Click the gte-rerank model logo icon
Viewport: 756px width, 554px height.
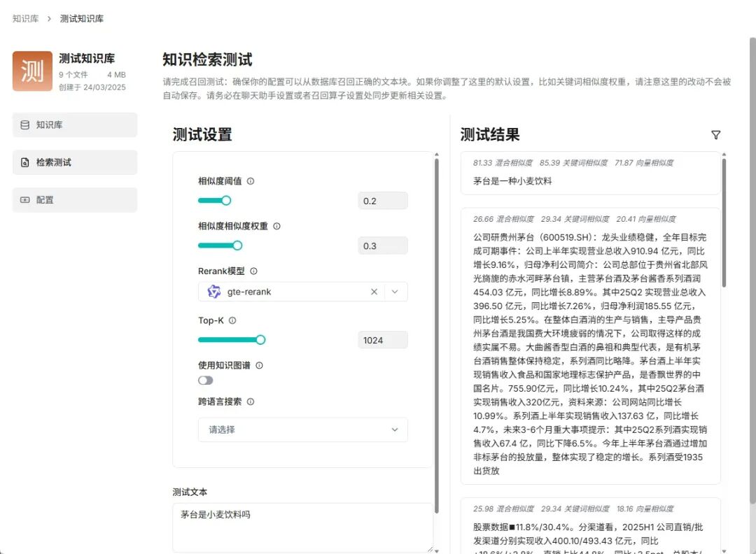(214, 292)
